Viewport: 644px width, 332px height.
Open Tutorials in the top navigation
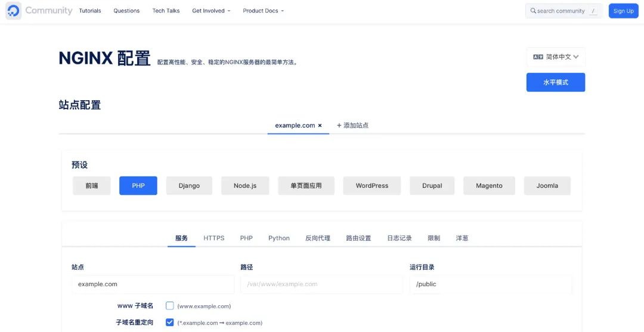point(90,11)
